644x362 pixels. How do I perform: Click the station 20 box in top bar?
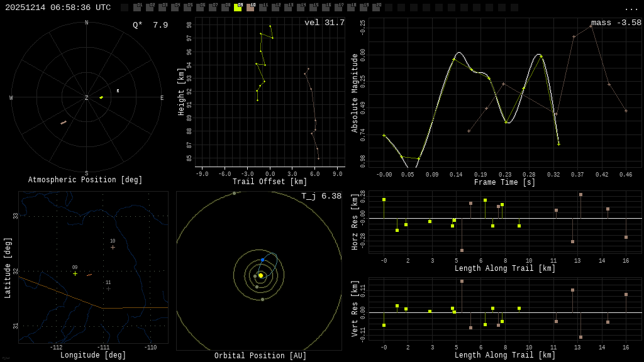pyautogui.click(x=376, y=8)
